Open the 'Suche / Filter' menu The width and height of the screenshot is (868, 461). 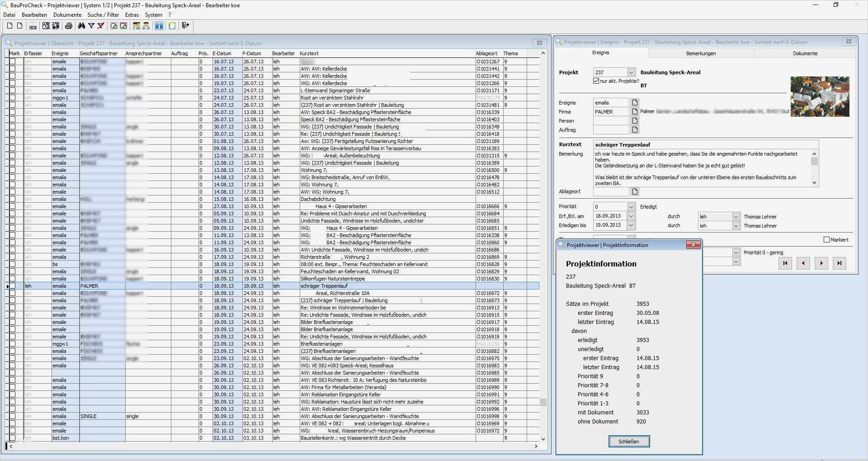point(103,15)
